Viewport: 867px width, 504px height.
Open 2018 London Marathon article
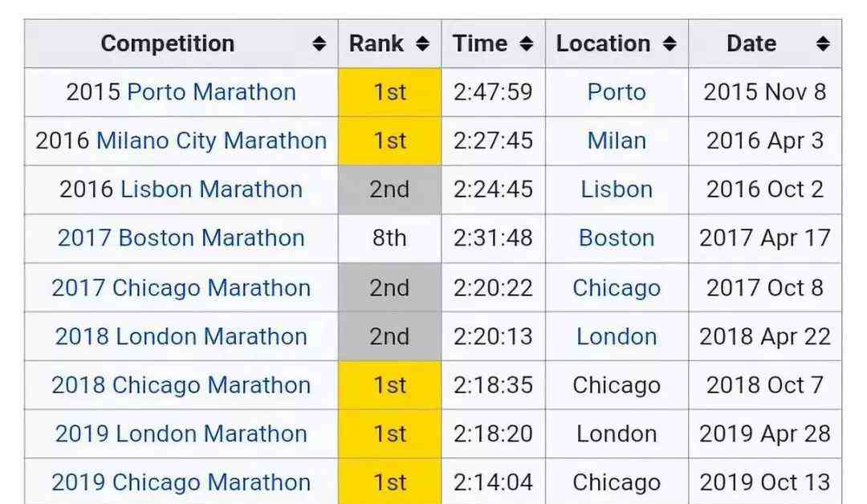(x=181, y=336)
